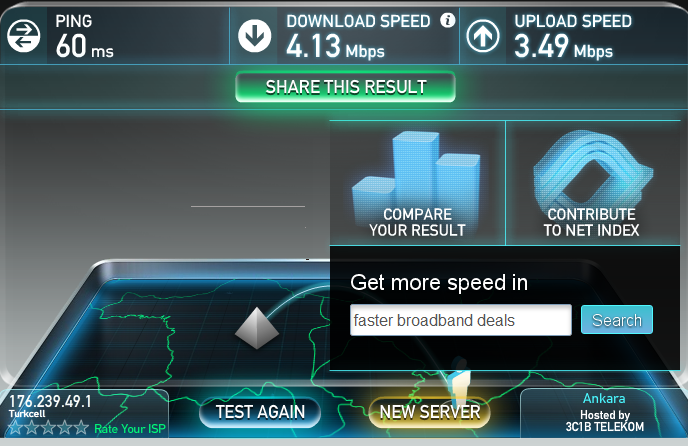This screenshot has height=446, width=688.
Task: Click the IP address 176.239.49.1
Action: pos(50,401)
